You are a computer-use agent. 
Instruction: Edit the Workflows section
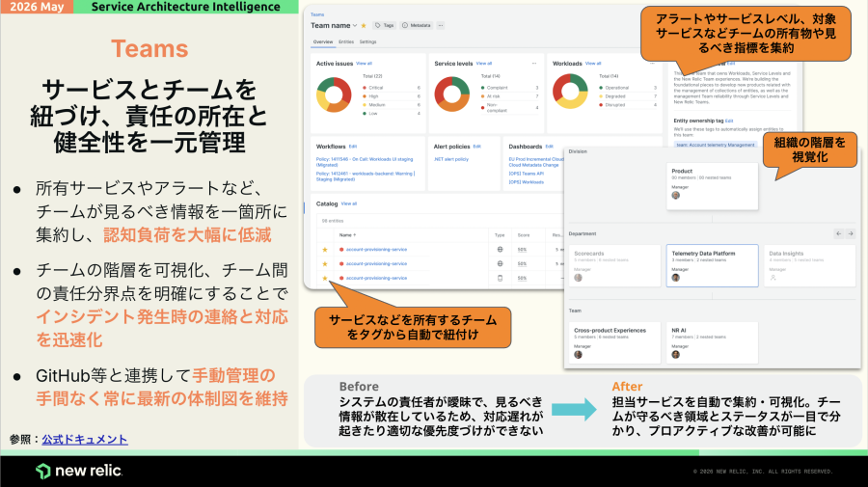(353, 147)
